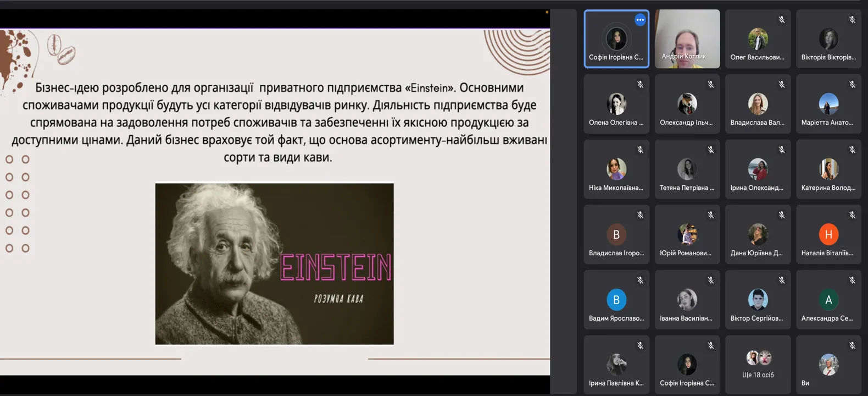This screenshot has width=868, height=396.
Task: Click muted mic icon on Вікторія Вікторівна tile
Action: click(852, 20)
